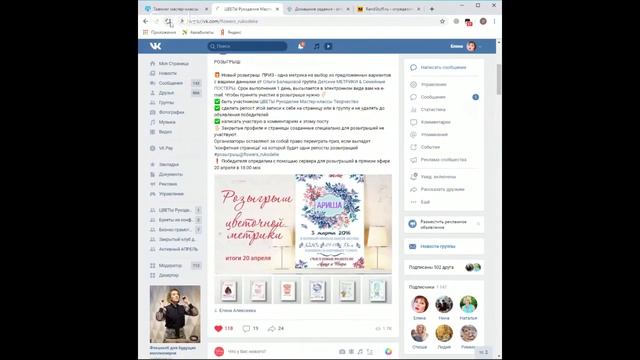The image size is (640, 360).
Task: Click Разместить рекламное объявление block
Action: click(444, 224)
